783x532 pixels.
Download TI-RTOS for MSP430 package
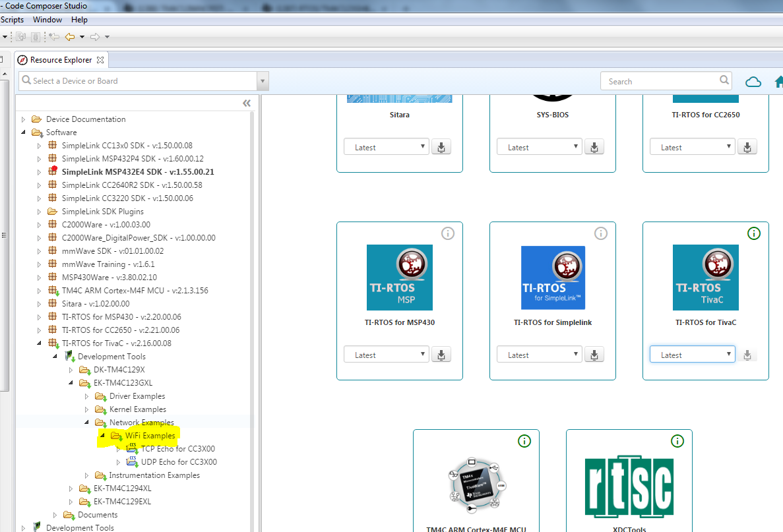click(441, 355)
